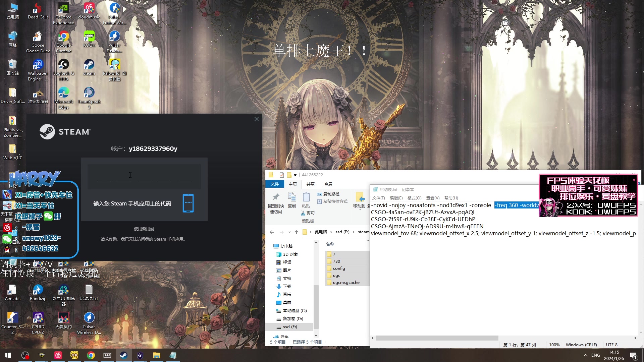
Task: Go up one folder level in Explorer
Action: [297, 232]
